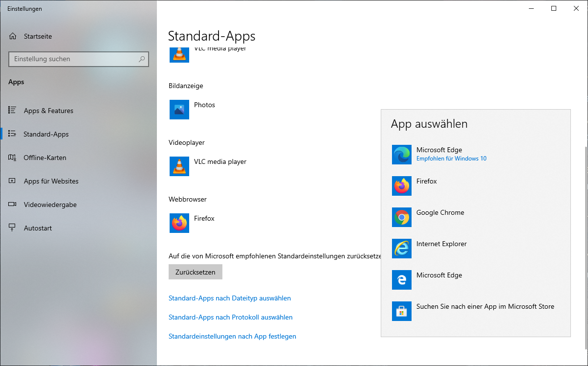Click the Internet Explorer icon in chooser
588x366 pixels.
click(x=402, y=249)
